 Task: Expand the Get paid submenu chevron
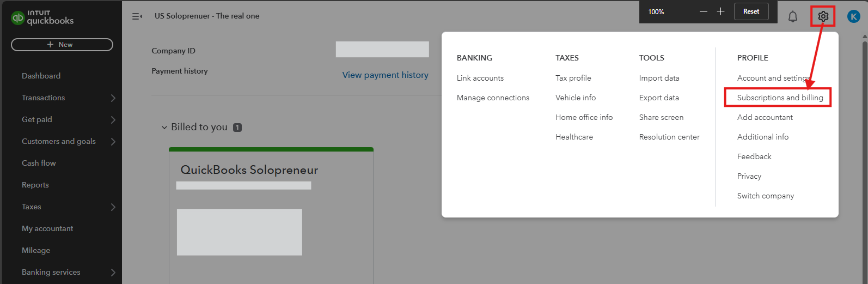coord(113,120)
